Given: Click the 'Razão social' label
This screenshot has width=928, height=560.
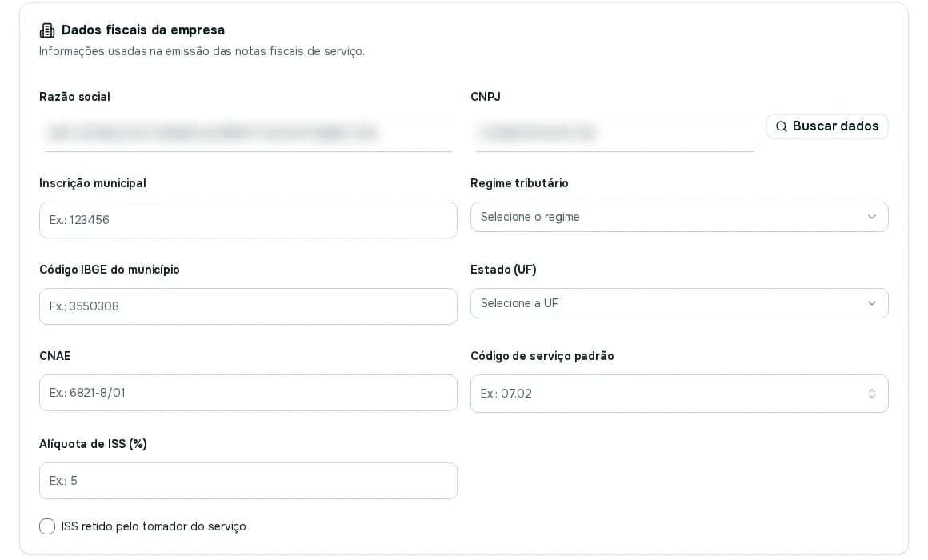Looking at the screenshot, I should (74, 97).
